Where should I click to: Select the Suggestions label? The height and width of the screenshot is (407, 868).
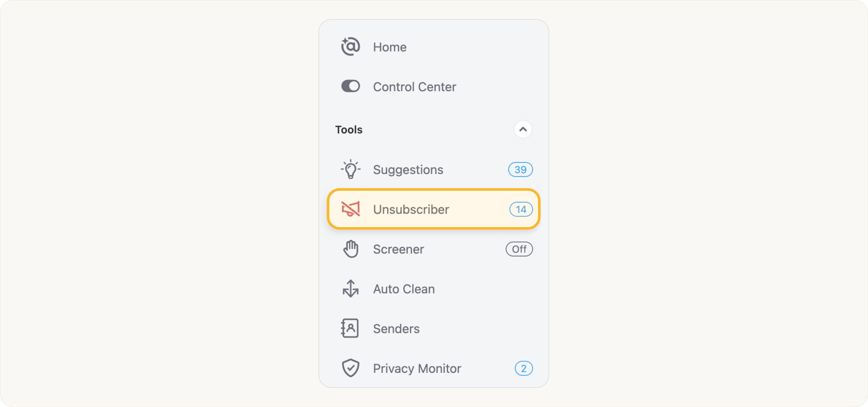(x=408, y=169)
